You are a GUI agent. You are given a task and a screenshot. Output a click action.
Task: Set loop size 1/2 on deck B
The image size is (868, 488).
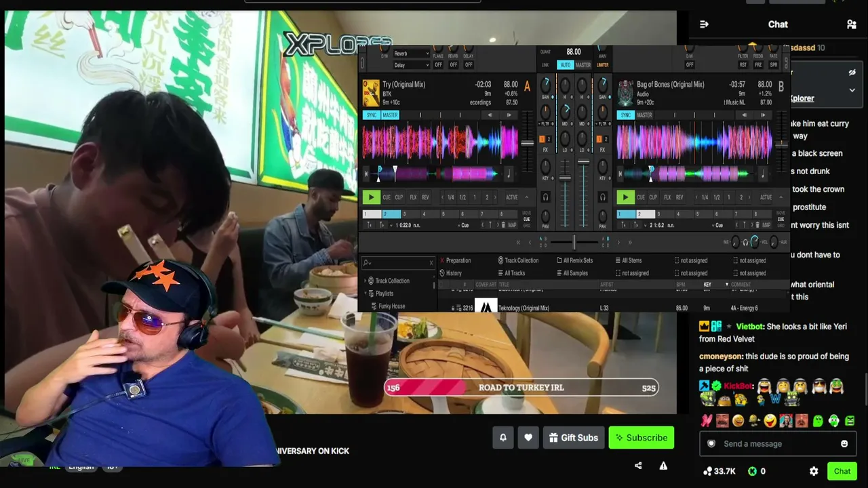tap(717, 197)
